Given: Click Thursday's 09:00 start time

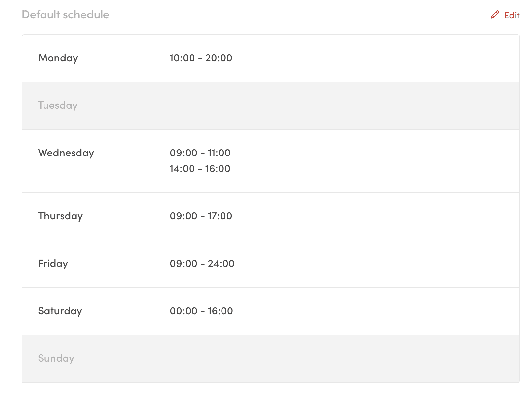Looking at the screenshot, I should (184, 216).
